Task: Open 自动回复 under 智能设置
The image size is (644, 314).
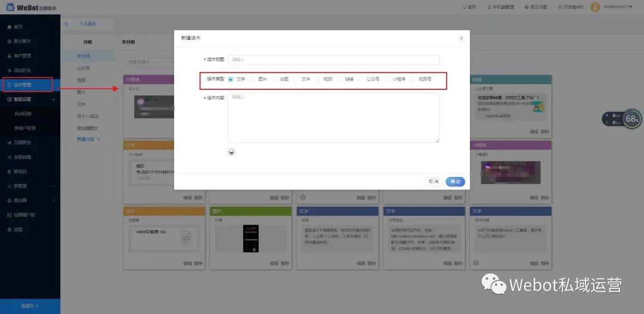Action: pos(23,114)
